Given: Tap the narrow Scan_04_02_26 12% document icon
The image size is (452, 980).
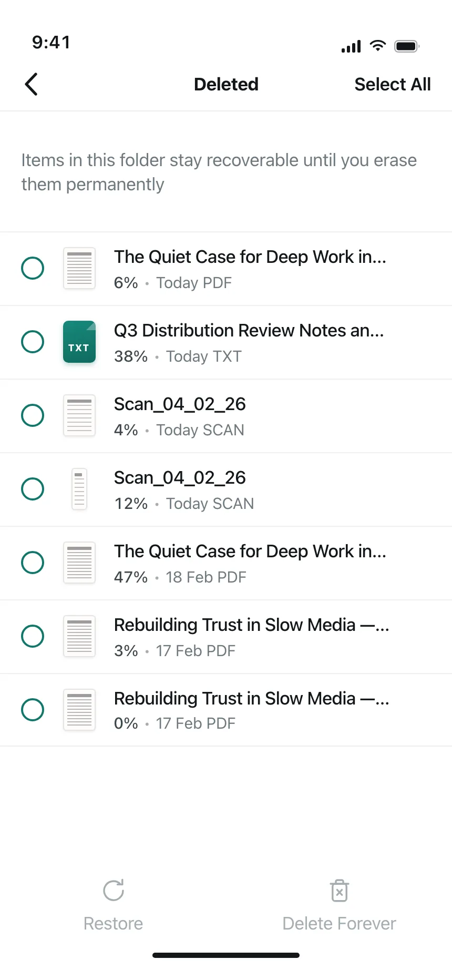Looking at the screenshot, I should click(79, 489).
